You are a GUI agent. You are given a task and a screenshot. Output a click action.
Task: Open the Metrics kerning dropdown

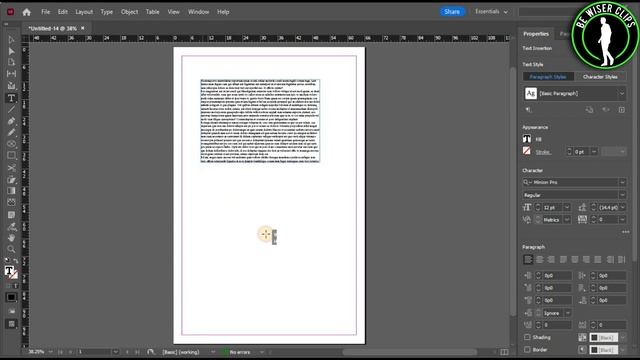pos(567,220)
